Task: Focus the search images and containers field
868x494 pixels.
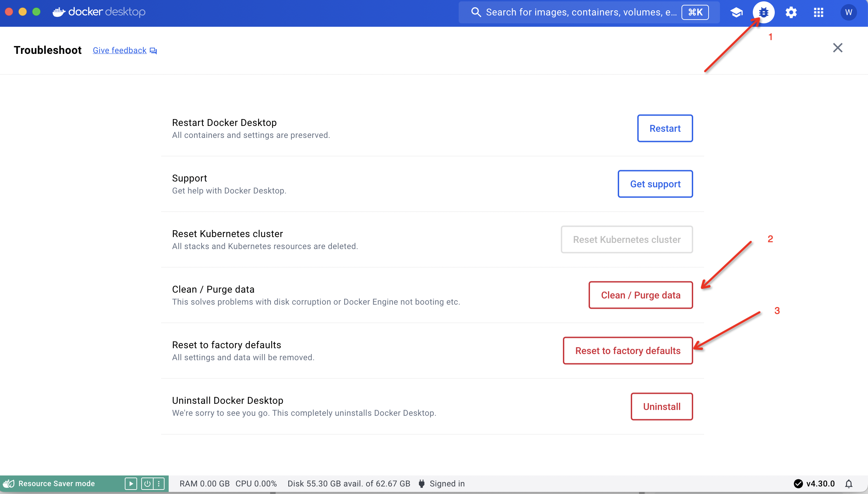Action: point(579,12)
